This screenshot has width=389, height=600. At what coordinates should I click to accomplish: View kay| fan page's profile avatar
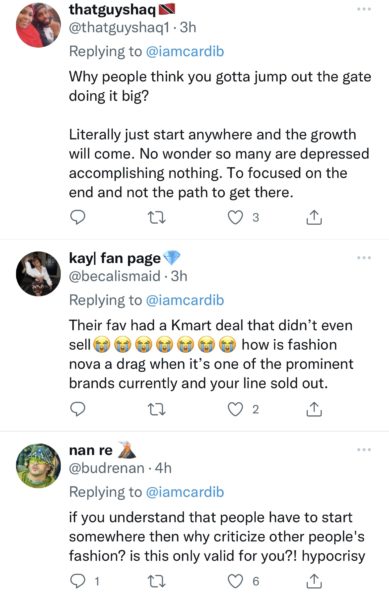(x=38, y=274)
